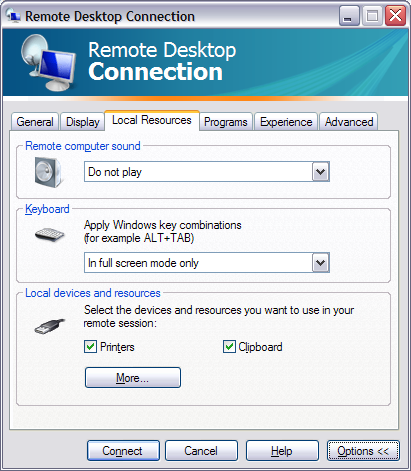
Task: Click the Cancel button
Action: (x=201, y=451)
